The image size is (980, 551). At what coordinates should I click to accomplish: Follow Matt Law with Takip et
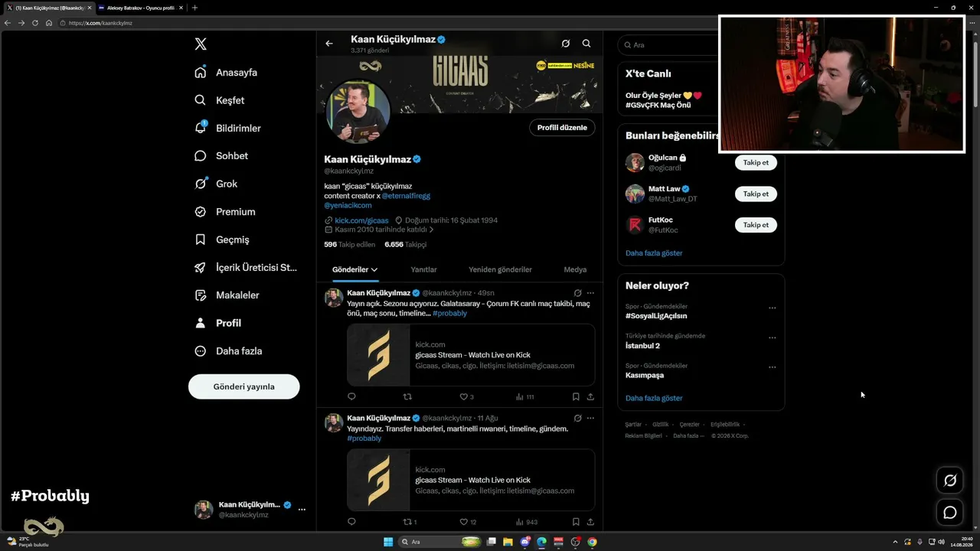756,194
